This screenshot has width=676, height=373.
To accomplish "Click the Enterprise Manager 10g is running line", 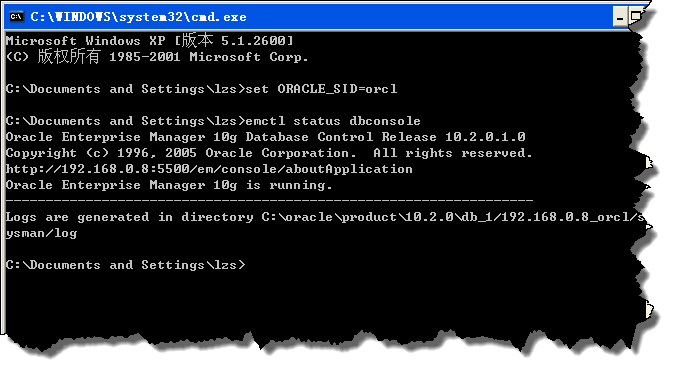I will coord(169,185).
